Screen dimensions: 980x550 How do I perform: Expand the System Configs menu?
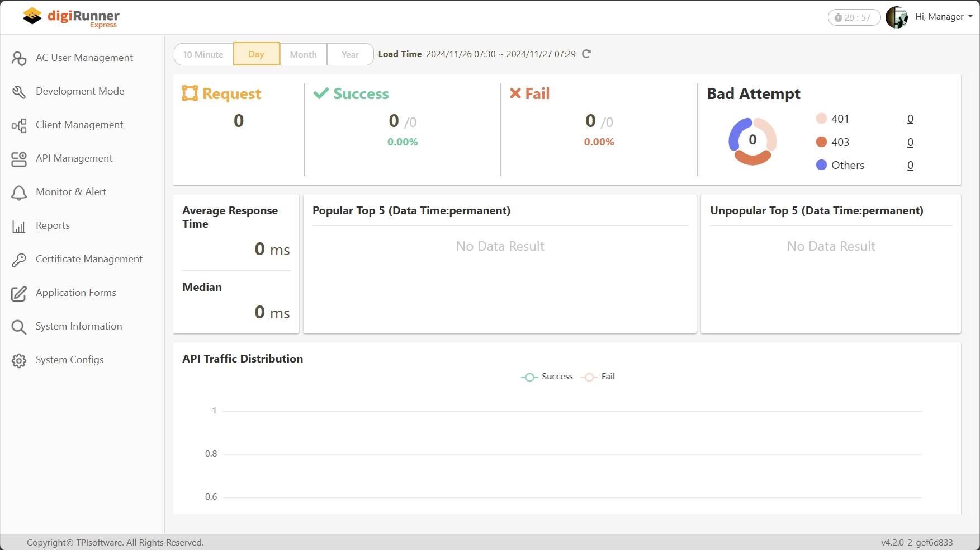[70, 360]
